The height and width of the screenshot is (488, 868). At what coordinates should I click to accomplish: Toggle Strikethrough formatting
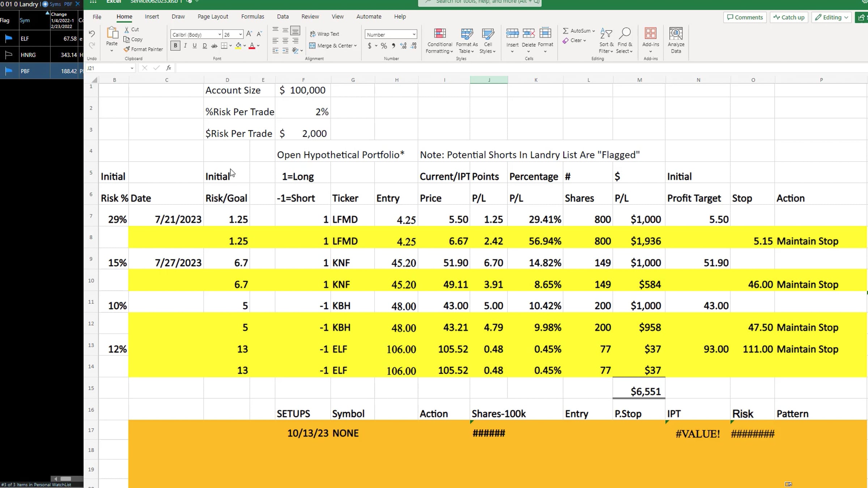click(x=214, y=46)
